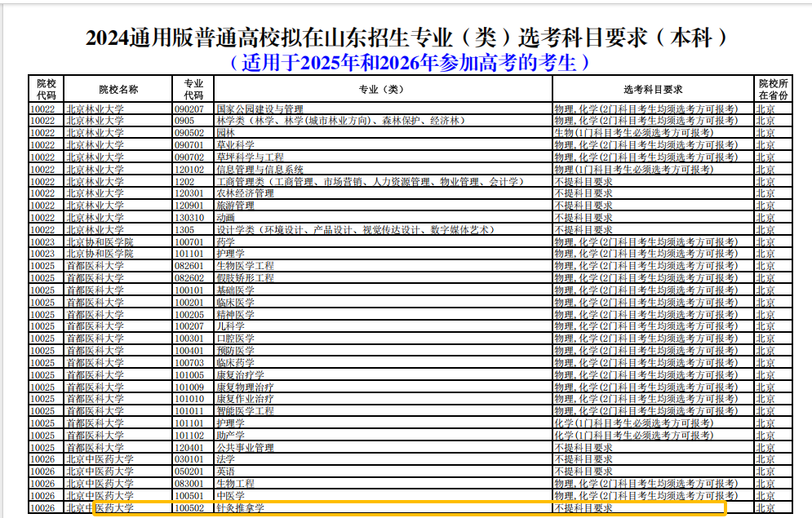Click the major code '082601'
812x518 pixels.
[189, 266]
